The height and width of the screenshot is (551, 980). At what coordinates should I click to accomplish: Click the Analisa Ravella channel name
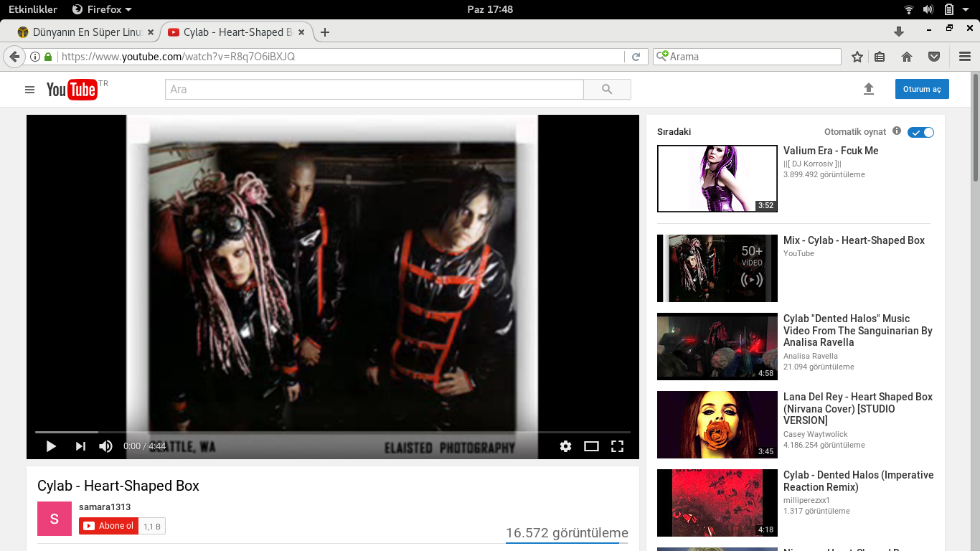(811, 356)
